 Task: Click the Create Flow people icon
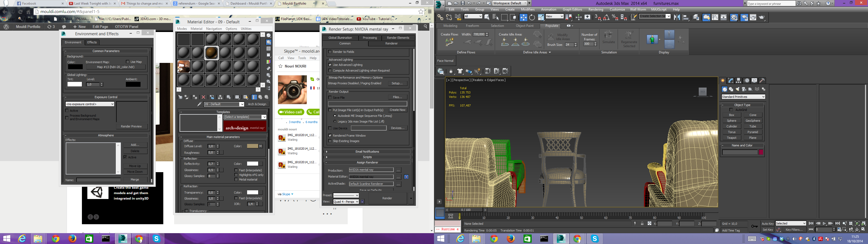(449, 42)
